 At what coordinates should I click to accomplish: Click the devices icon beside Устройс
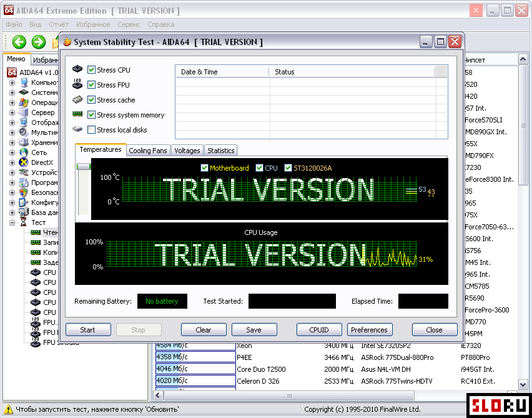pos(24,172)
